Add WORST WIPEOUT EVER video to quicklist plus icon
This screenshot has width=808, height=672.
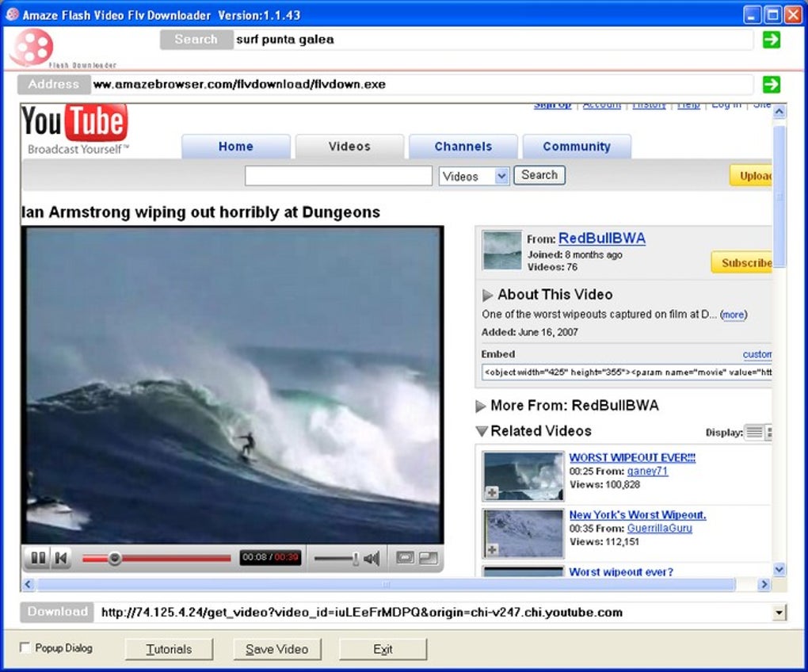492,493
